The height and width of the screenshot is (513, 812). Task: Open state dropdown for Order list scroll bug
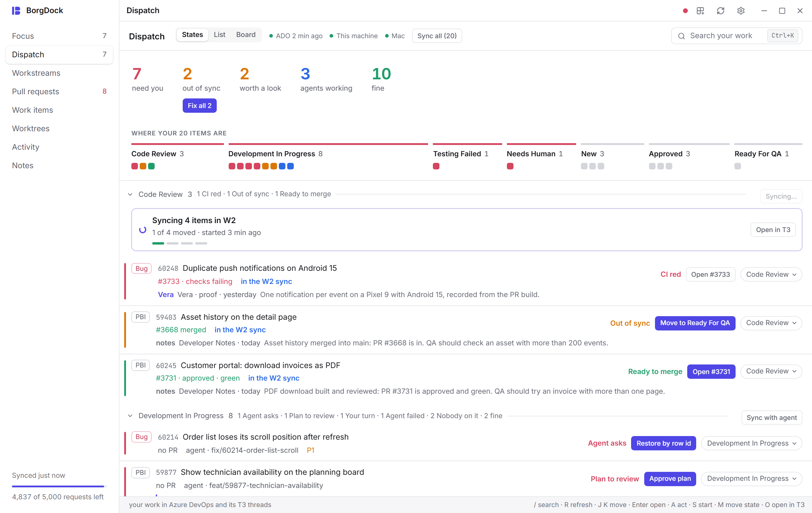pos(752,443)
